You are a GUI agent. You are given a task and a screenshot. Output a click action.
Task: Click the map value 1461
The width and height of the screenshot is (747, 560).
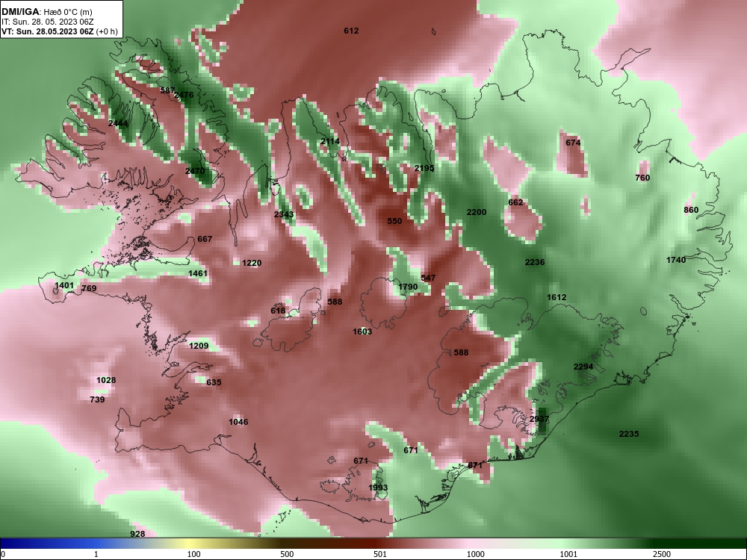click(x=198, y=273)
